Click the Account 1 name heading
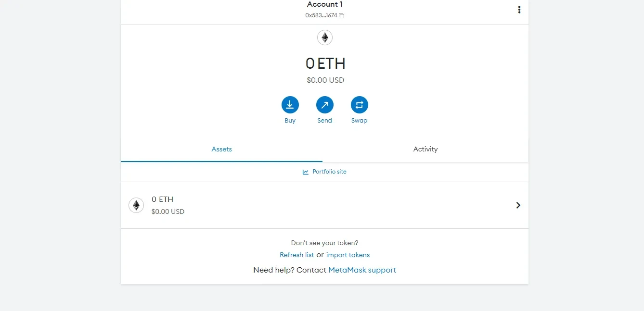The width and height of the screenshot is (644, 311). tap(324, 4)
